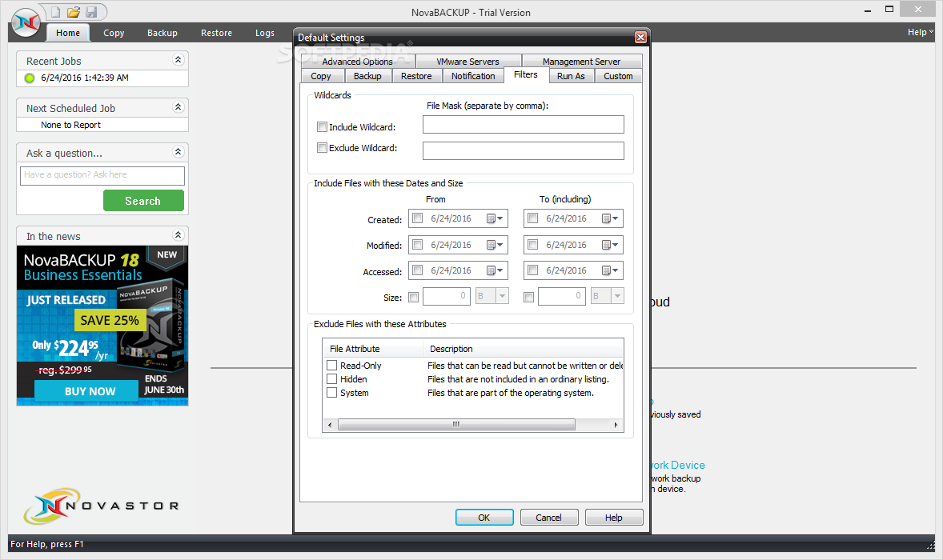Collapse the Next Scheduled Job panel
Screen dimensions: 943x560
coord(178,107)
